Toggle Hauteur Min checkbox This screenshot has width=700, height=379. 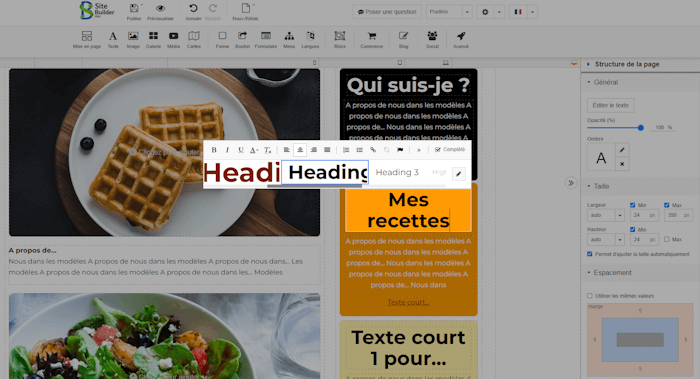coord(633,229)
